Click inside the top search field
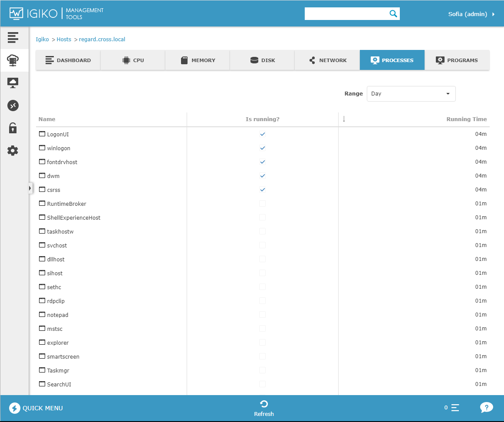 [346, 14]
